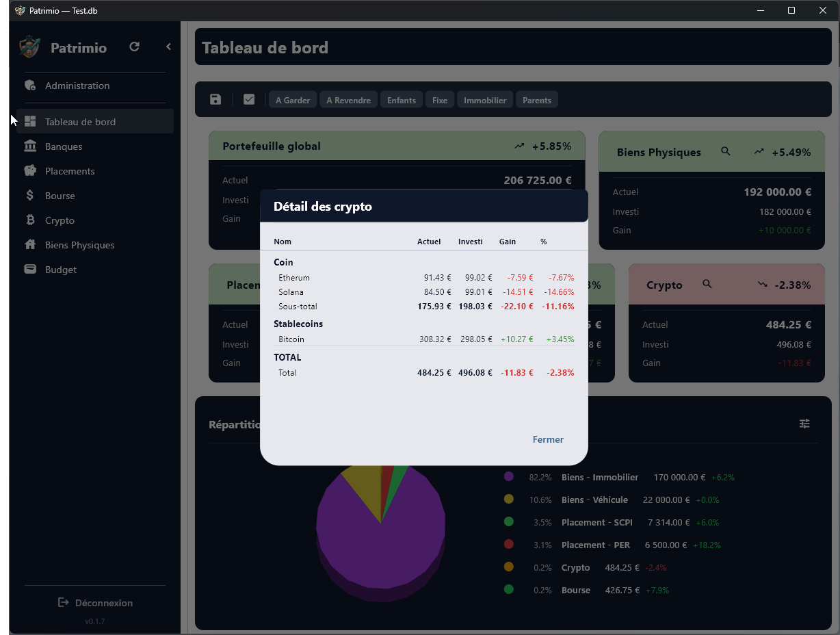Open the Budget section
Screen dimensions: 840x635
coord(95,270)
